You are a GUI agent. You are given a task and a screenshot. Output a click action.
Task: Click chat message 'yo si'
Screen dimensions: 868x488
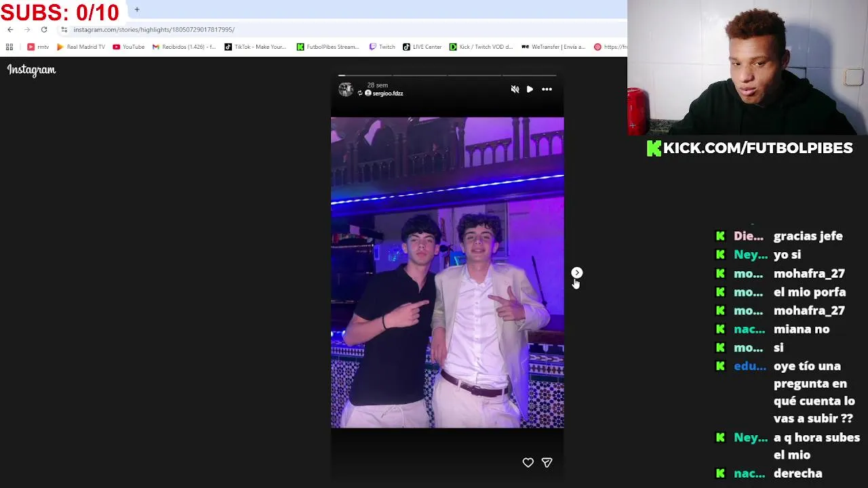click(787, 255)
